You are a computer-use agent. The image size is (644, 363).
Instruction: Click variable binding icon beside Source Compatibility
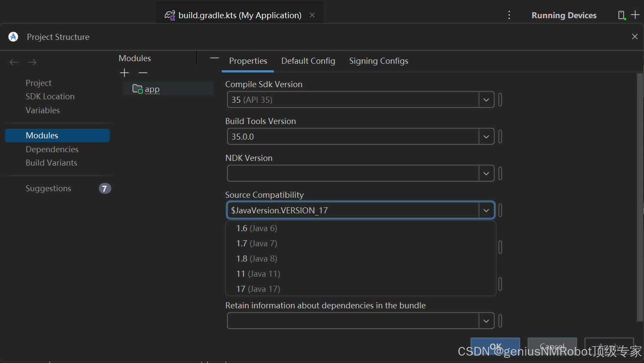(500, 210)
